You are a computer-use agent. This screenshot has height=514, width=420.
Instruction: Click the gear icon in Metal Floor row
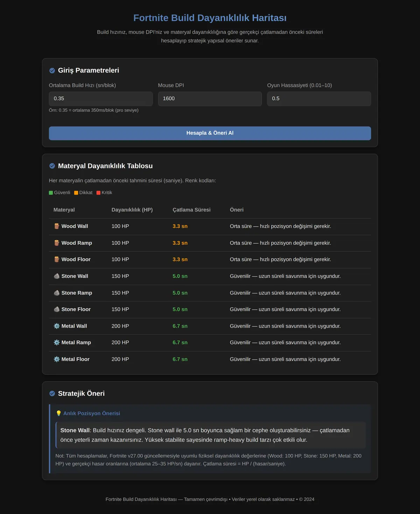pyautogui.click(x=57, y=359)
